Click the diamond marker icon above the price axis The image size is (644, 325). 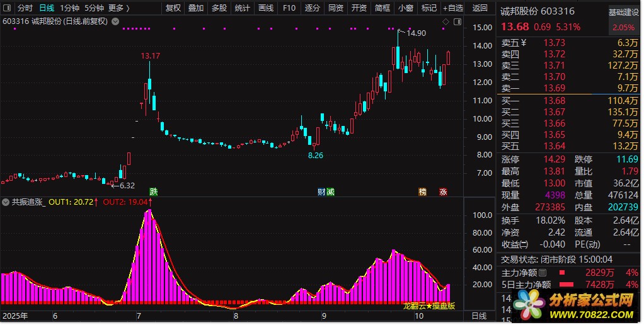[x=446, y=21]
